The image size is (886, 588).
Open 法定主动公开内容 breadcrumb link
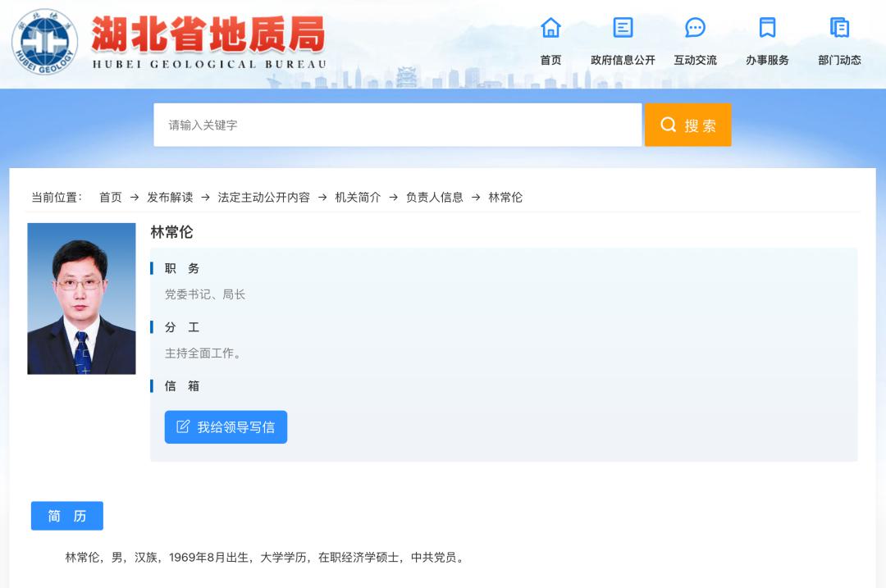264,197
